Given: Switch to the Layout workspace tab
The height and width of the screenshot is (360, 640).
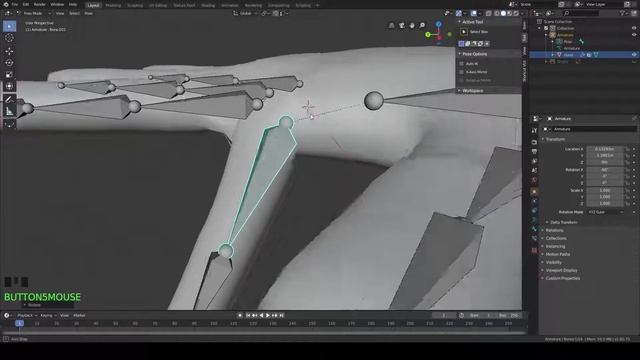Looking at the screenshot, I should coord(93,5).
